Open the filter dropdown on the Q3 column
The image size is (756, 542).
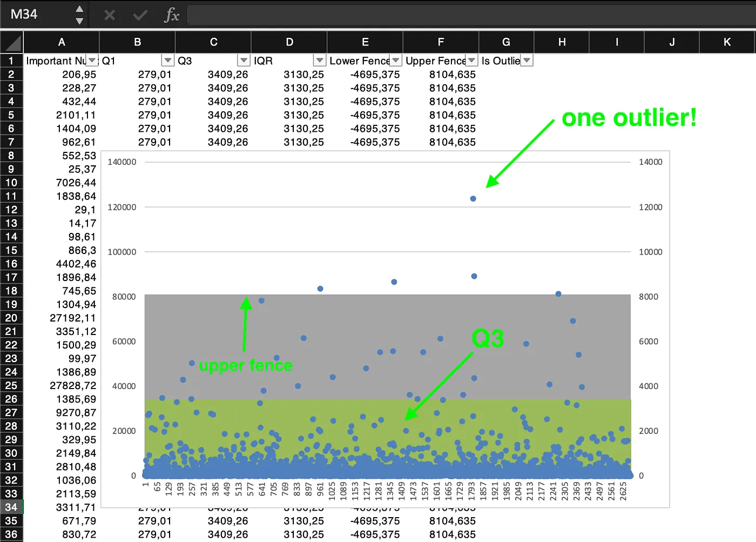point(243,61)
